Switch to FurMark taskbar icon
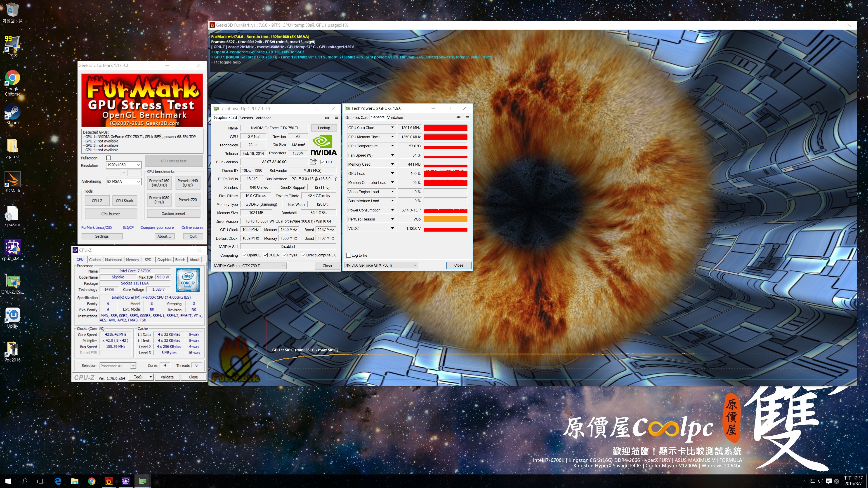 tap(108, 481)
